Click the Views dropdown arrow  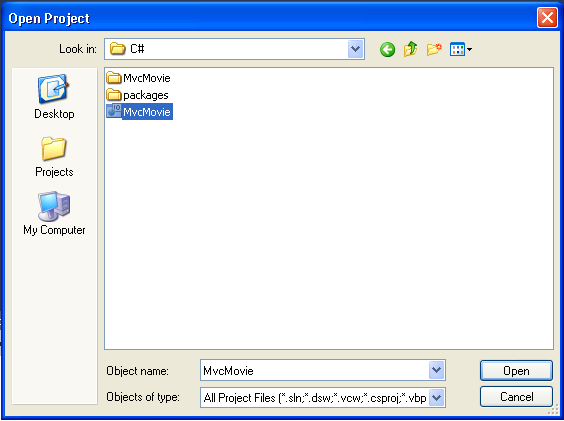469,50
